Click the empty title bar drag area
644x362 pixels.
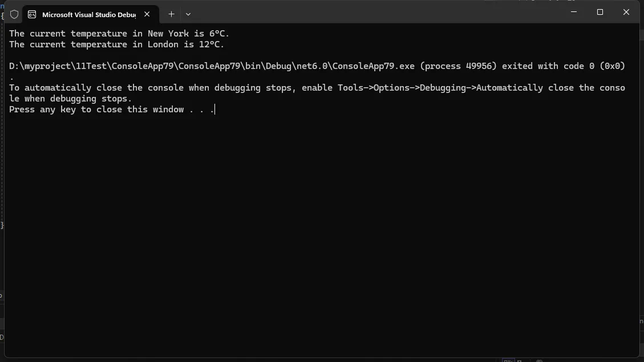(x=371, y=13)
